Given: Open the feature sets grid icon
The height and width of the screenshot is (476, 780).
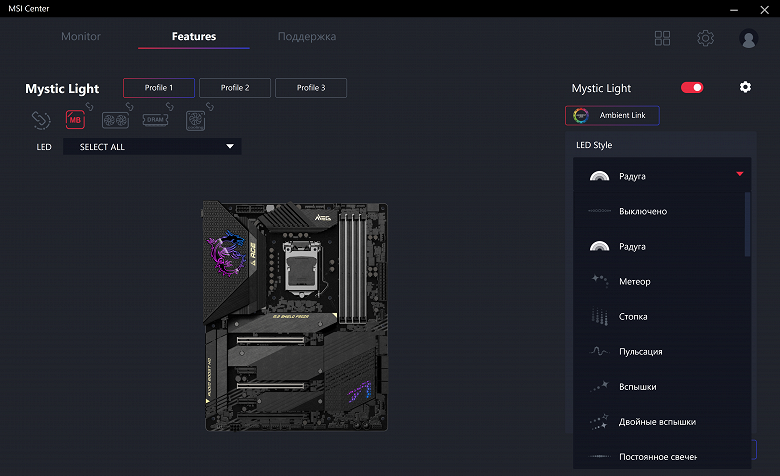Looking at the screenshot, I should pyautogui.click(x=662, y=38).
